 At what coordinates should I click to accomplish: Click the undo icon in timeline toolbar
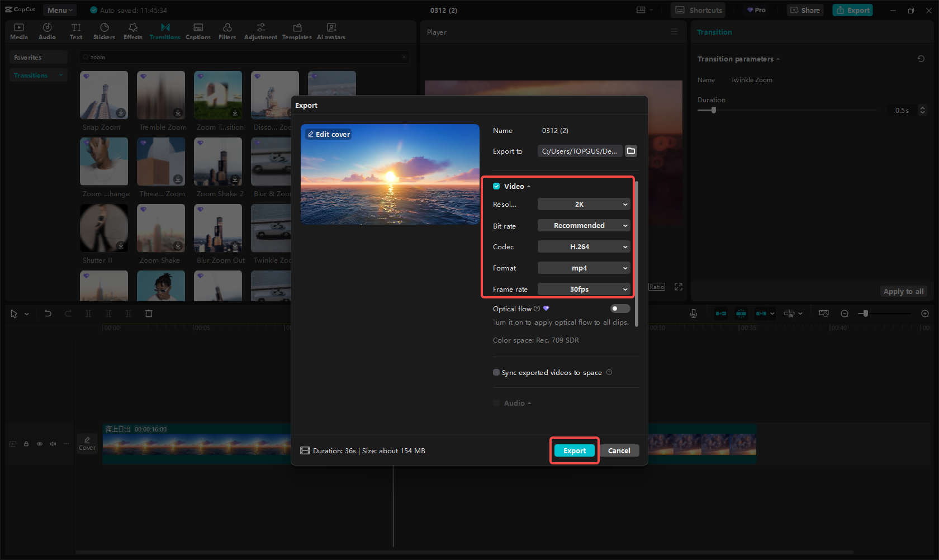pos(48,314)
